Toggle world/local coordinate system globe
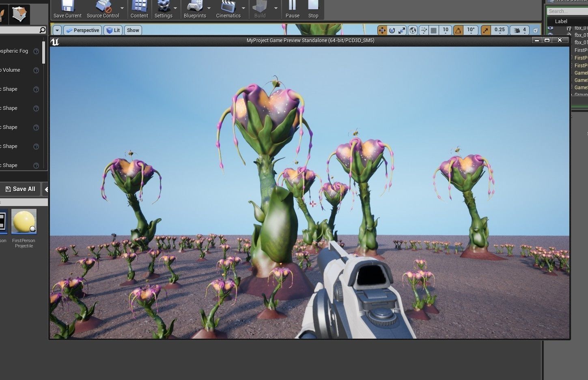588x380 pixels. (413, 30)
